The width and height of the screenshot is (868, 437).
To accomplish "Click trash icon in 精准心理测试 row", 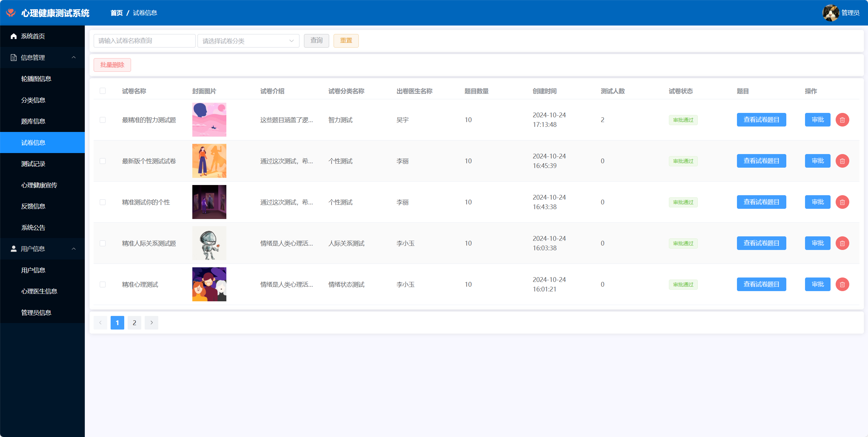I will tap(842, 284).
